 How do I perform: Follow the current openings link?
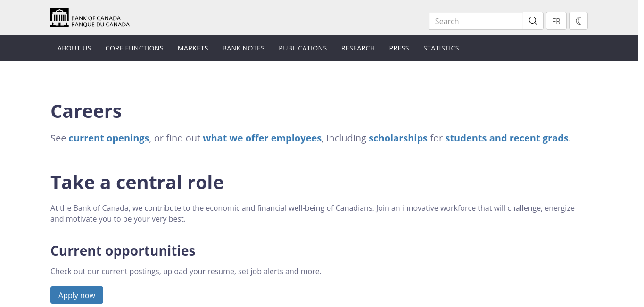point(109,138)
